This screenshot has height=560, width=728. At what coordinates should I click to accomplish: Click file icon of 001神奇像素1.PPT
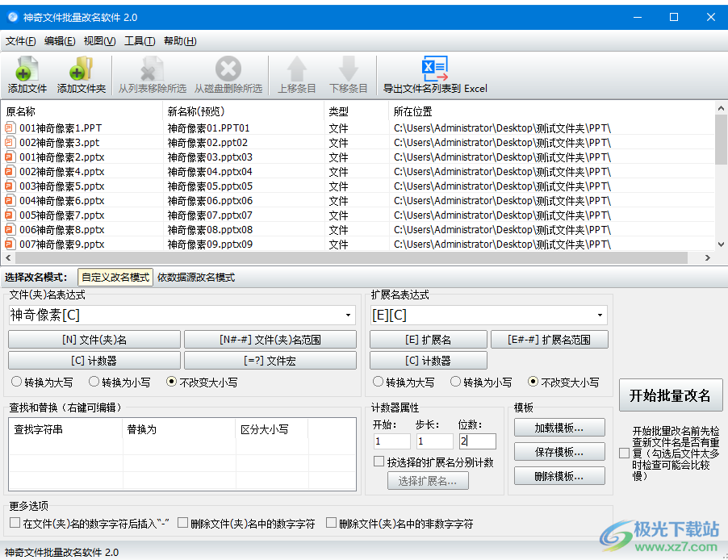click(10, 127)
